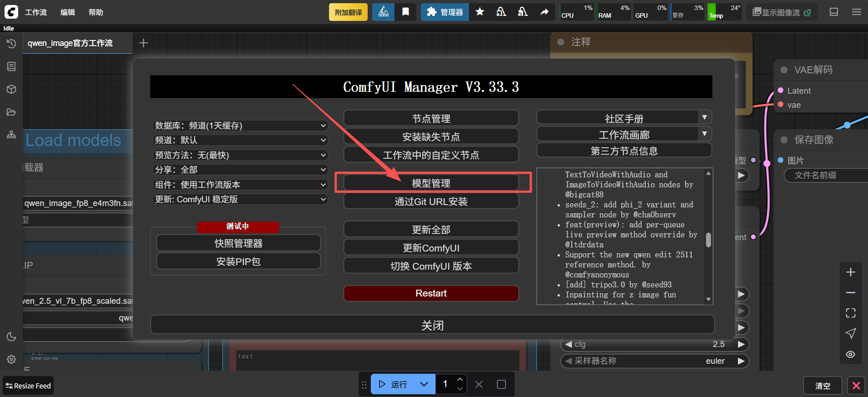Click the history icon in left sidebar

coord(11,44)
